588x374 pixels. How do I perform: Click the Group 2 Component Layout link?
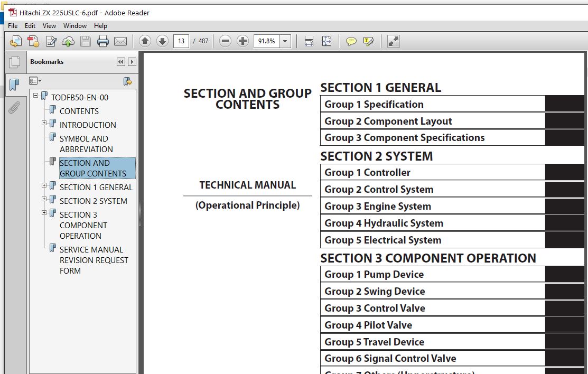[388, 121]
